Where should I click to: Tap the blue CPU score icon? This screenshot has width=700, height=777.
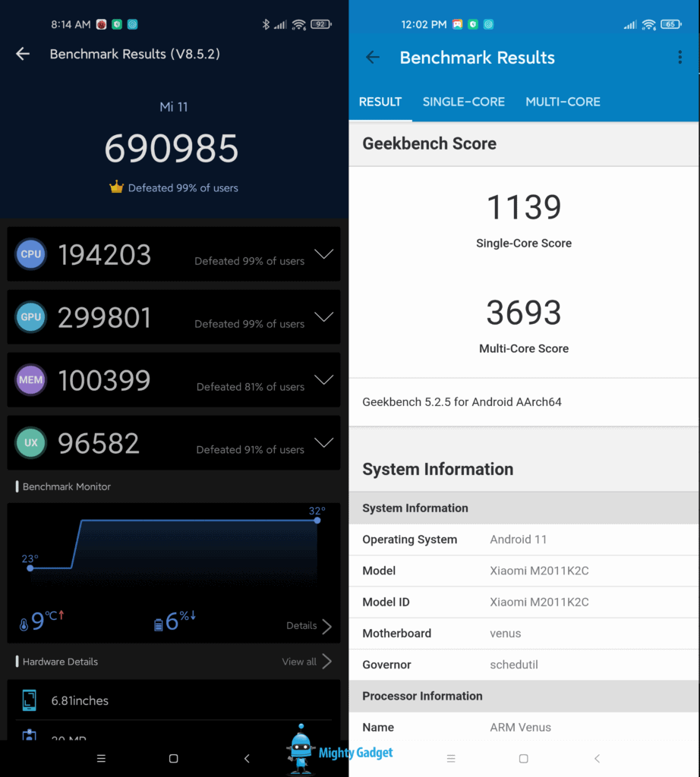(x=31, y=254)
